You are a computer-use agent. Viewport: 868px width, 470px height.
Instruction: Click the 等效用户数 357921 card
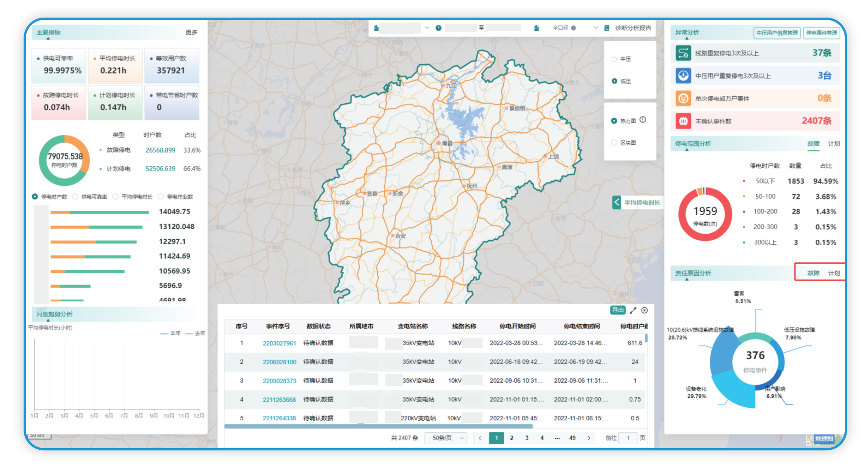pos(172,66)
